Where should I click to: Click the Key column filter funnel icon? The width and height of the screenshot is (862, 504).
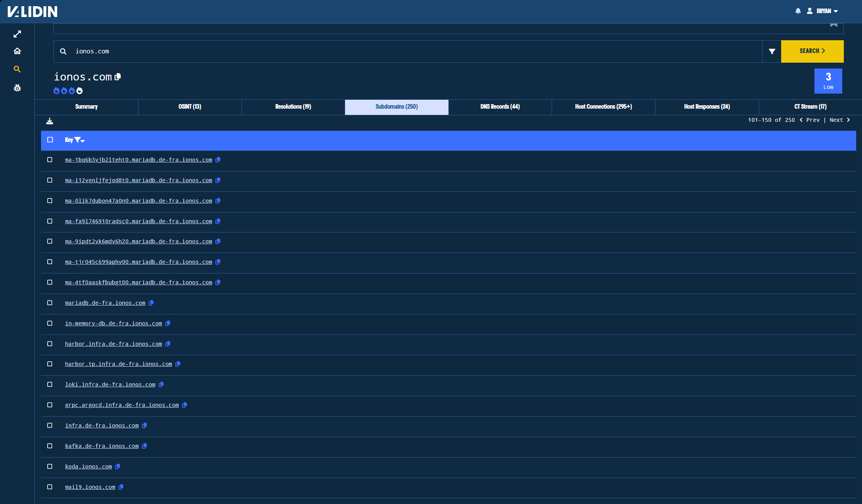point(78,140)
